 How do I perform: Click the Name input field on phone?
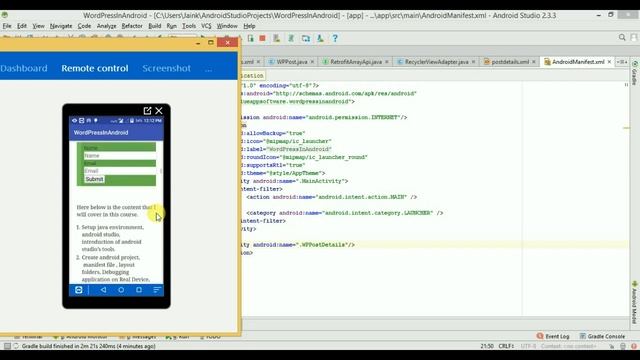coord(120,156)
